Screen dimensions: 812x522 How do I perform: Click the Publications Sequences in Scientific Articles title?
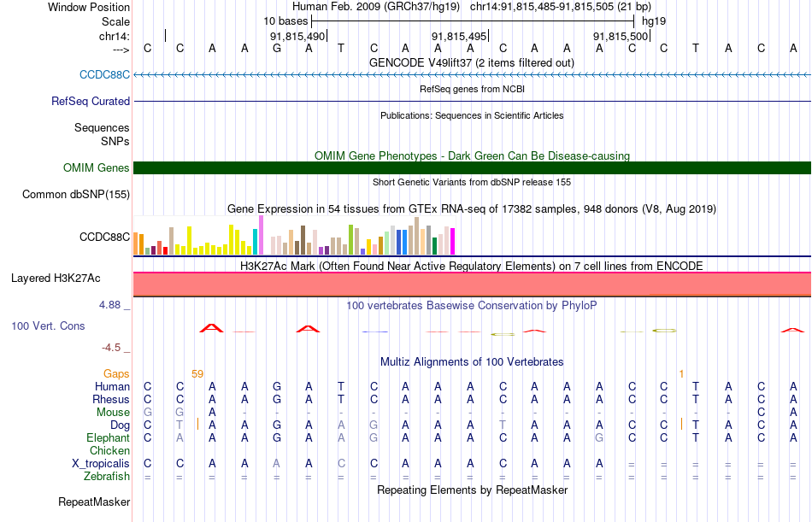click(472, 115)
